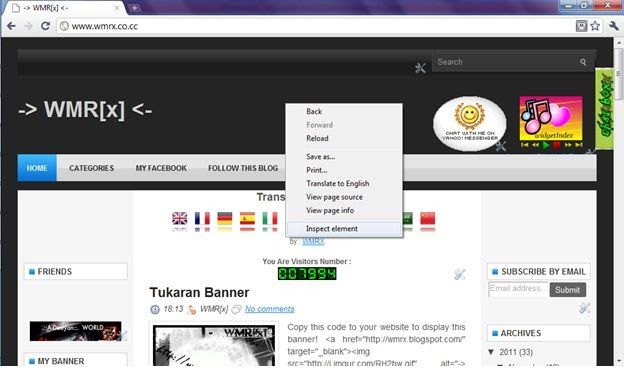This screenshot has width=624, height=368.
Task: Click the Submit email subscription button
Action: 567,290
